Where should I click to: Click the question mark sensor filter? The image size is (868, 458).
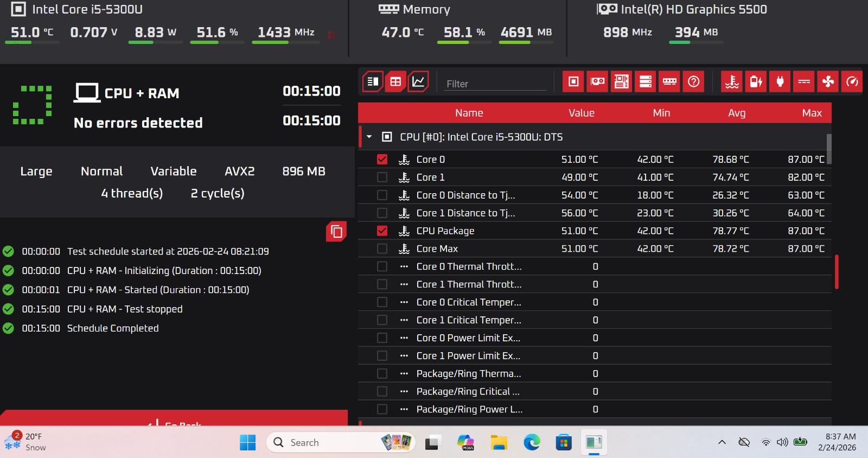point(693,81)
